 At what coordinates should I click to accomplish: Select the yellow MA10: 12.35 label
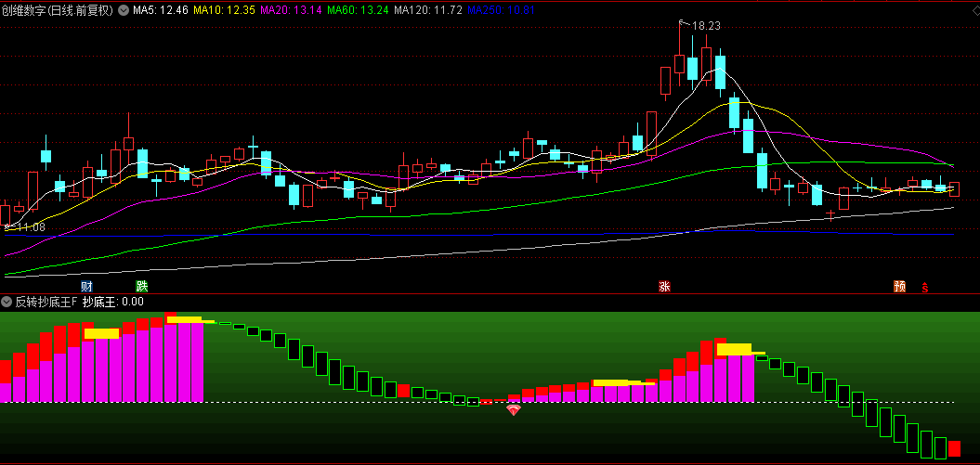click(224, 10)
